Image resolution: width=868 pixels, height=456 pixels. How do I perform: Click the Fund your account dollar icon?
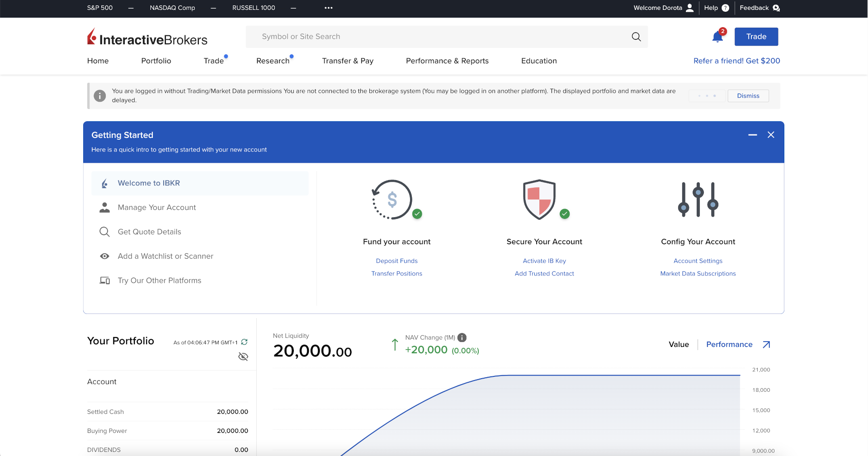click(x=392, y=199)
